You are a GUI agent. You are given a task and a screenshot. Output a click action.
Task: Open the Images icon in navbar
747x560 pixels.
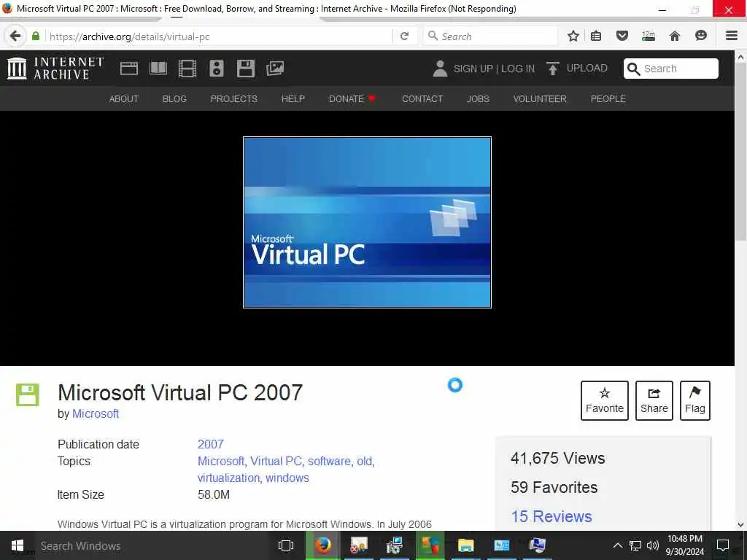coord(275,69)
